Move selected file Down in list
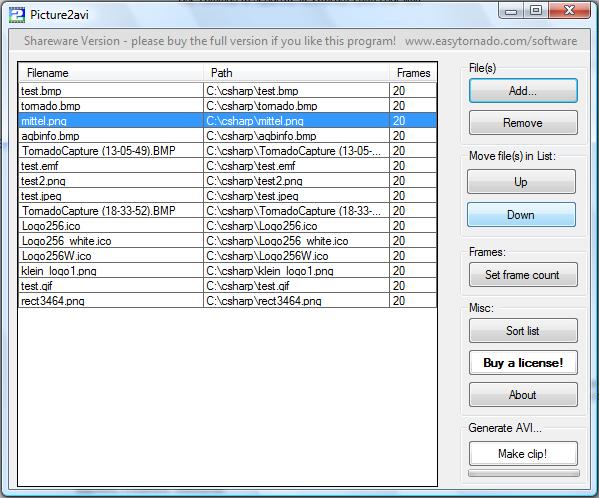 [521, 215]
